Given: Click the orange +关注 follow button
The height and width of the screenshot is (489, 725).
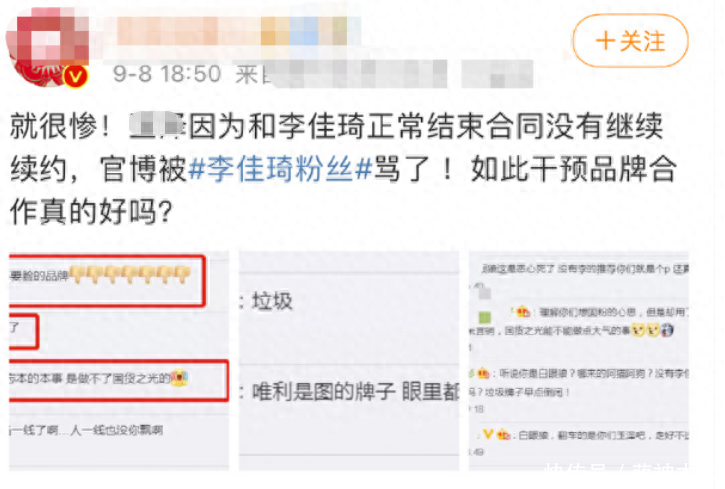Looking at the screenshot, I should 630,41.
